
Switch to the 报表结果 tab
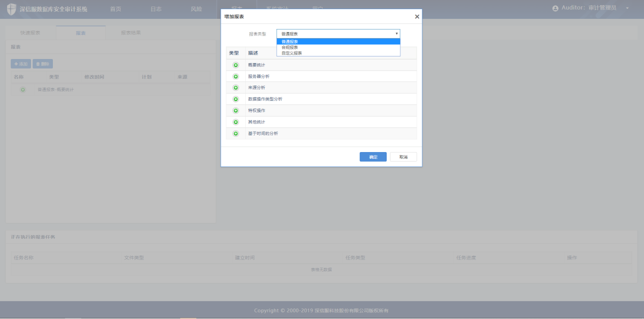[x=131, y=33]
